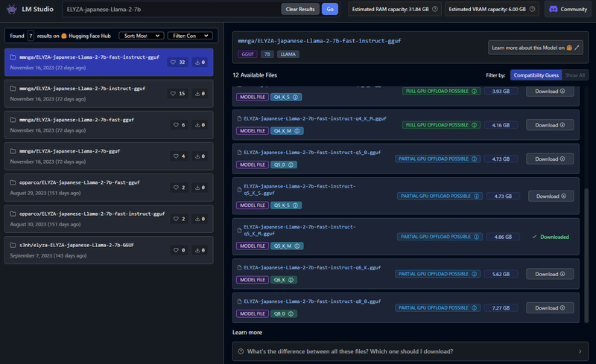Click the selected mmnga fast-instruct-gguf result card

point(109,63)
